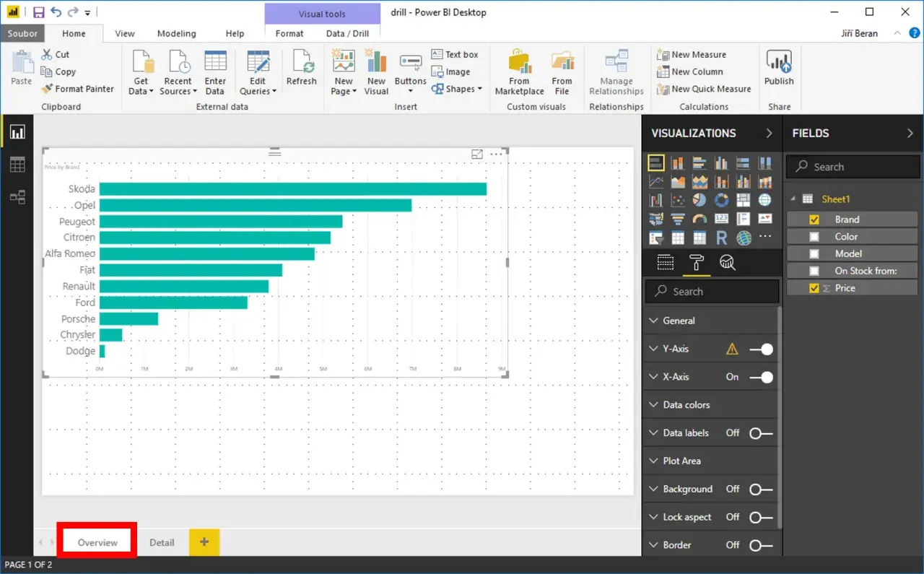Turn on the Lock aspect switch

761,517
